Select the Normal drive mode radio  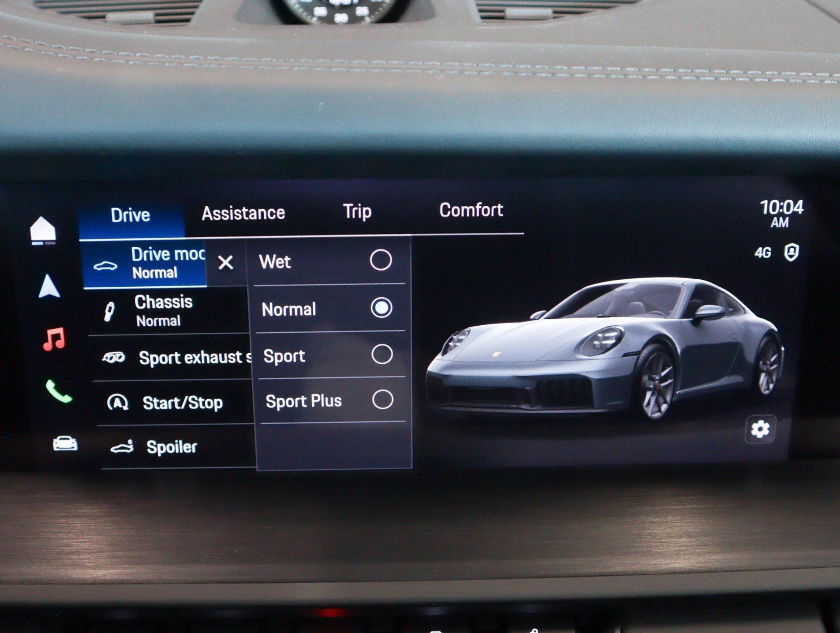[381, 308]
